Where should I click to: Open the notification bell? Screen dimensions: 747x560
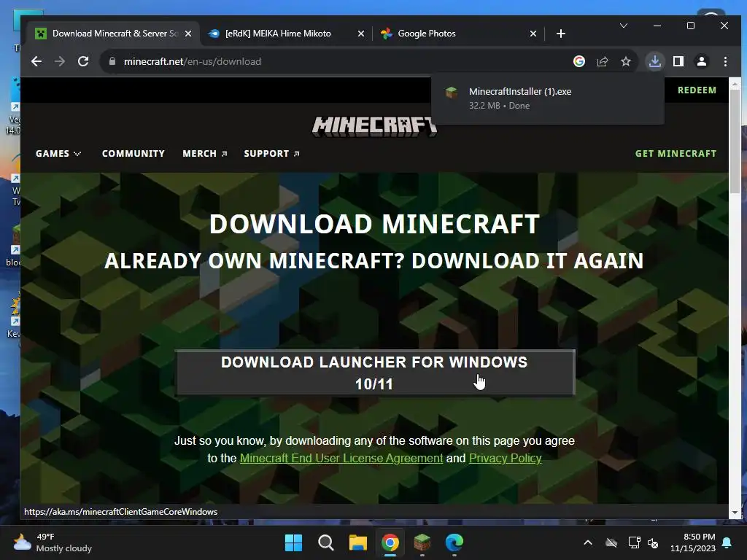(x=727, y=542)
